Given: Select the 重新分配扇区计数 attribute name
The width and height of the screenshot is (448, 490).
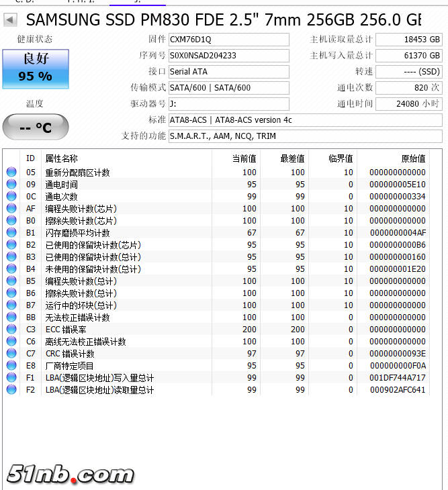Looking at the screenshot, I should point(77,173).
